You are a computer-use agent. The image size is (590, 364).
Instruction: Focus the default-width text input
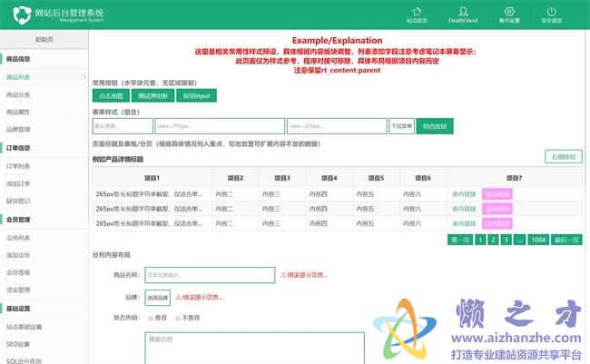pyautogui.click(x=123, y=126)
